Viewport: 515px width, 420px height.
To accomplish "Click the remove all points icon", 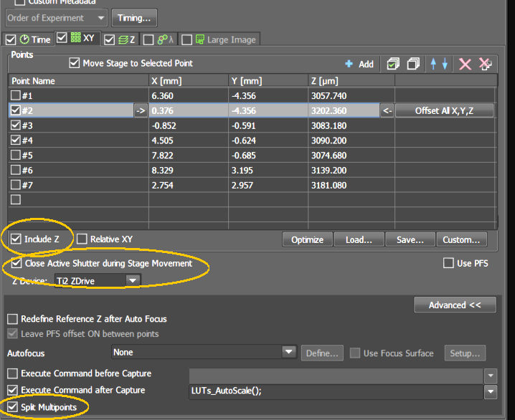I will click(486, 64).
